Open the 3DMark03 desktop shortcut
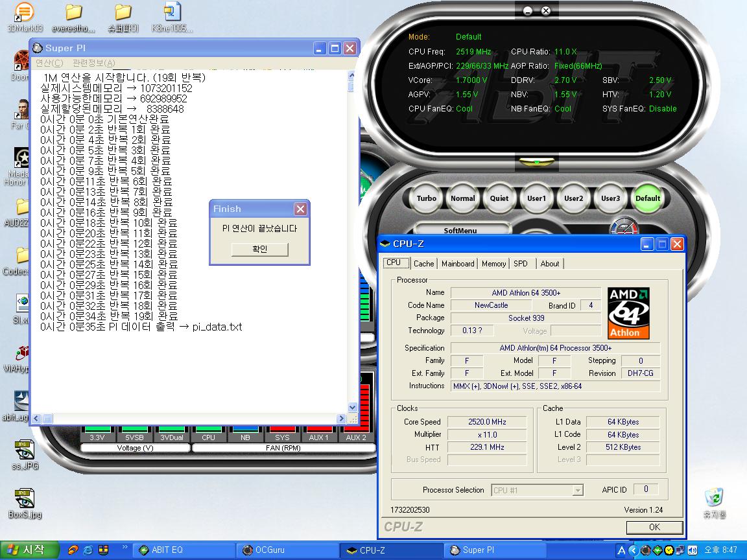 pos(24,18)
